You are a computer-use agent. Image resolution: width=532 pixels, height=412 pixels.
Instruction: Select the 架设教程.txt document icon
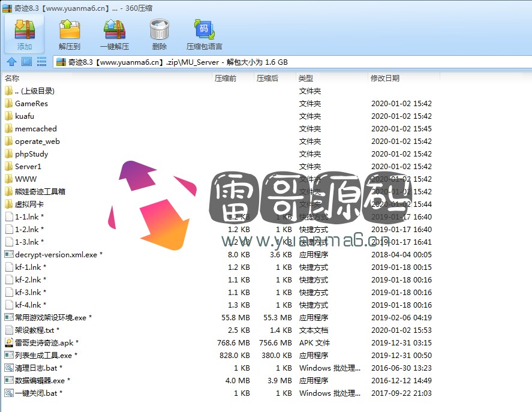(x=9, y=330)
